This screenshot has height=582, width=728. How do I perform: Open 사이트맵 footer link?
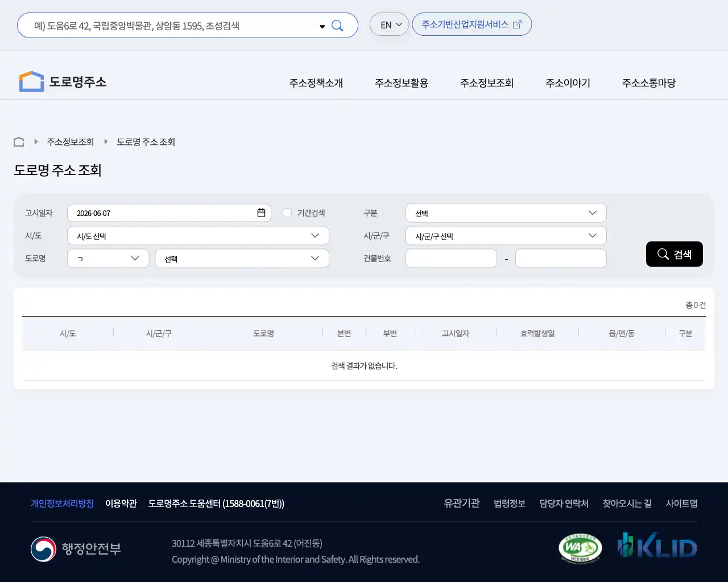681,503
